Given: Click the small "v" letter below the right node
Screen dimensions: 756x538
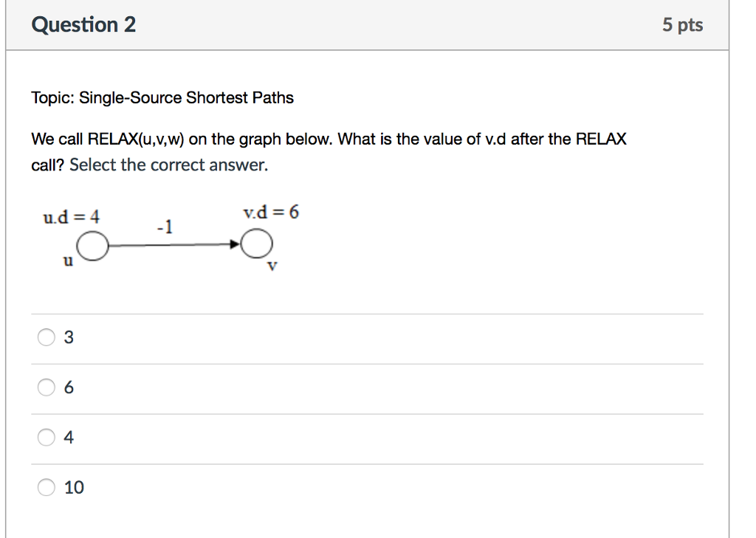Looking at the screenshot, I should 272,266.
